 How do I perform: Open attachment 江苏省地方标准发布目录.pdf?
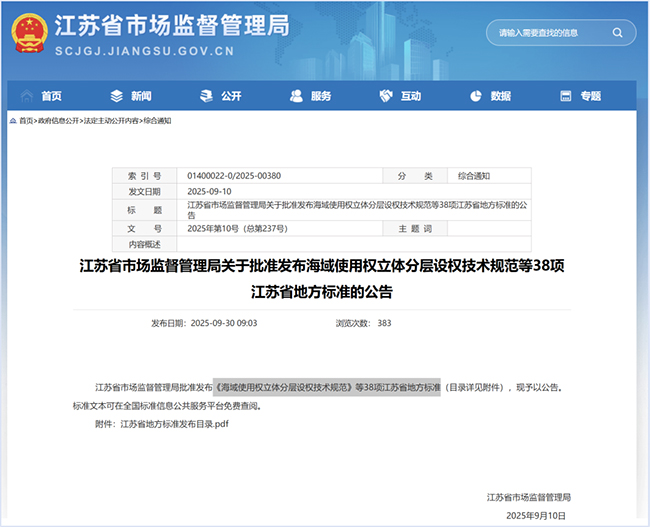pyautogui.click(x=175, y=424)
